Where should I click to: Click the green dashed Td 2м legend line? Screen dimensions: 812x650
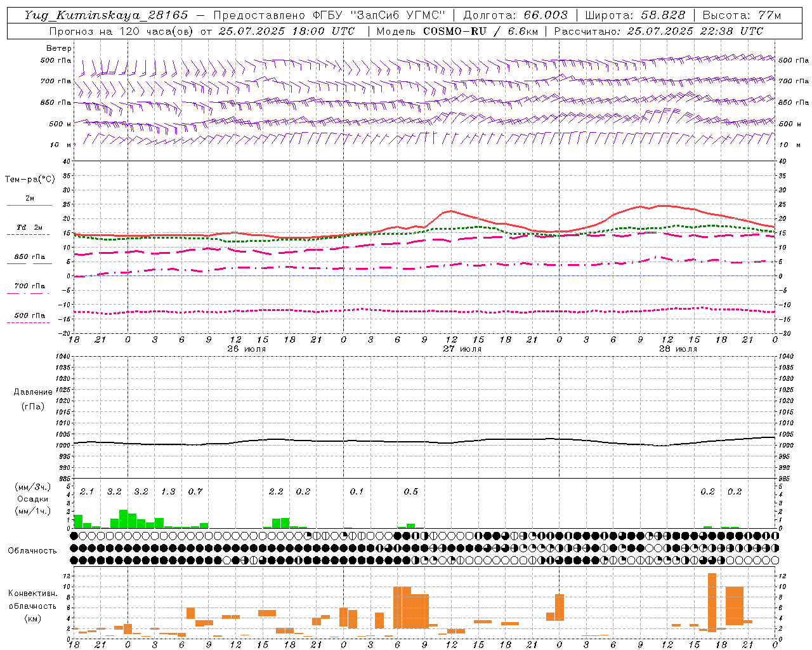coord(29,234)
